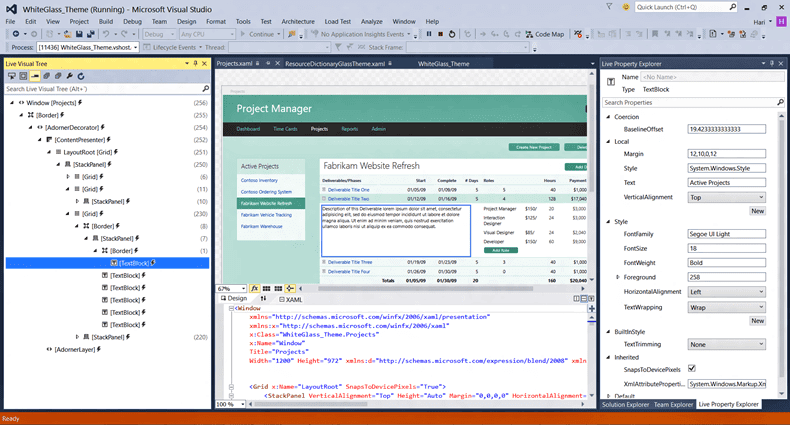The height and width of the screenshot is (425, 790).
Task: Click the Search Live Visual Tree field
Action: (x=103, y=89)
